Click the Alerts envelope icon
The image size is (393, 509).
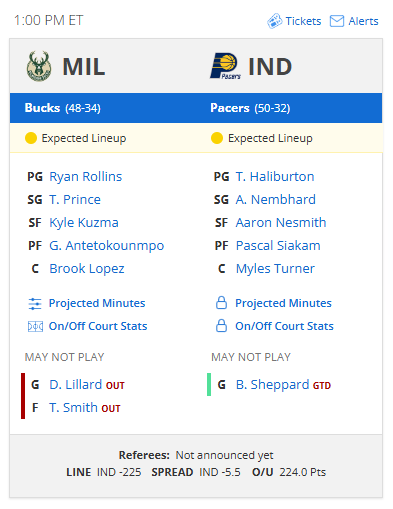tap(337, 21)
